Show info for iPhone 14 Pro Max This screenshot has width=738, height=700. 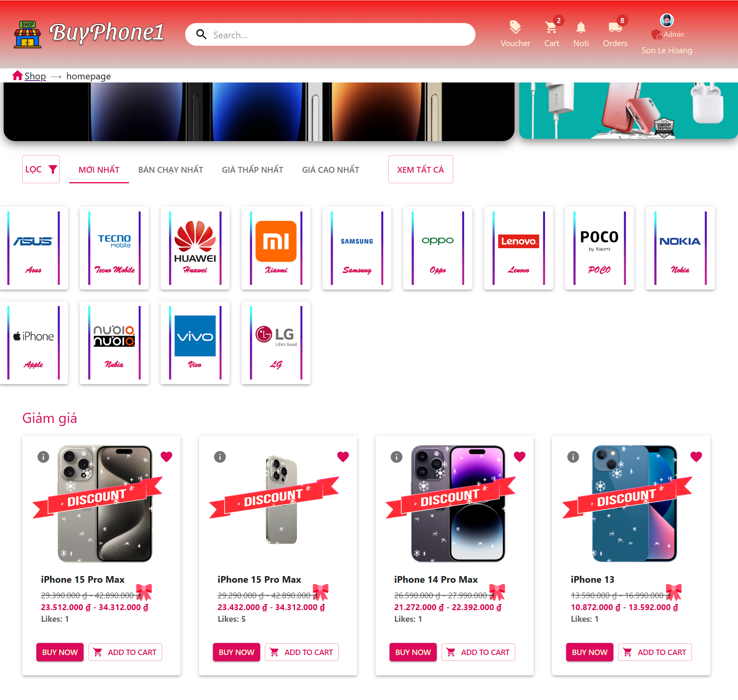click(x=397, y=457)
